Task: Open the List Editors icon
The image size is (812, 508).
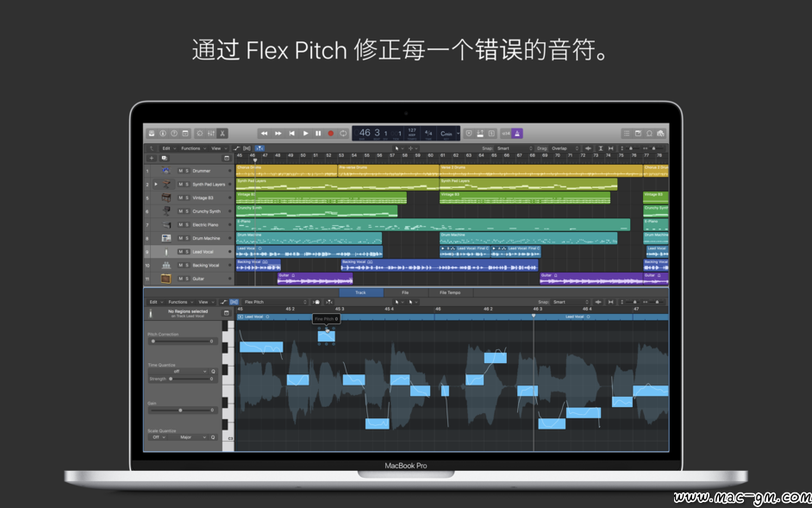Action: [627, 133]
